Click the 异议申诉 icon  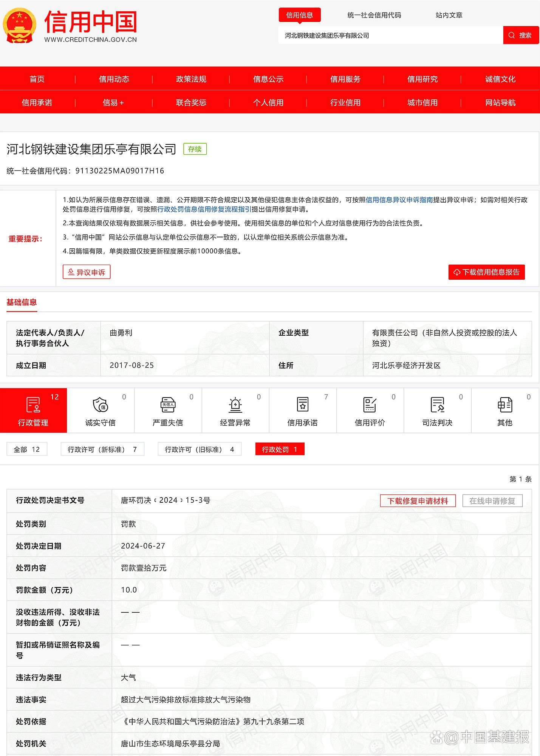pos(71,272)
